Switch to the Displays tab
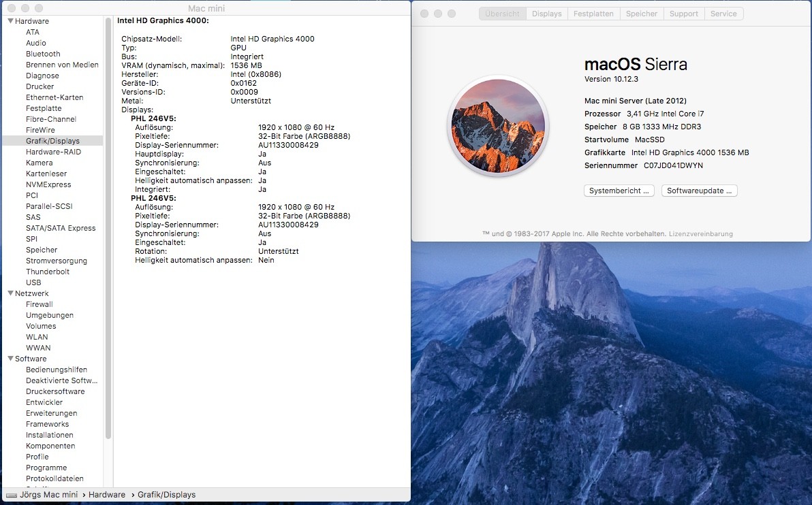 pos(547,14)
